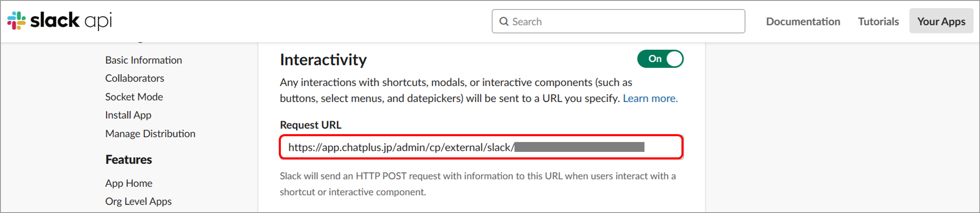Screen dimensions: 980x213
Task: Open the Tutorials menu item
Action: 878,22
